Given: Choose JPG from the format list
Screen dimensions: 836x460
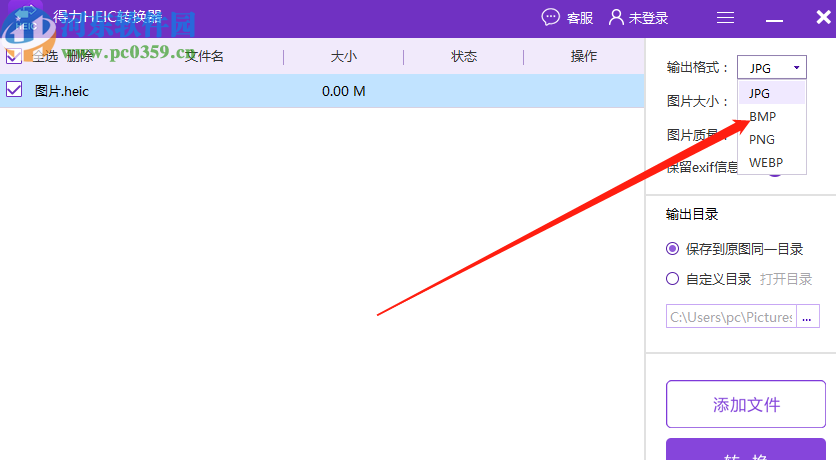Looking at the screenshot, I should (771, 93).
